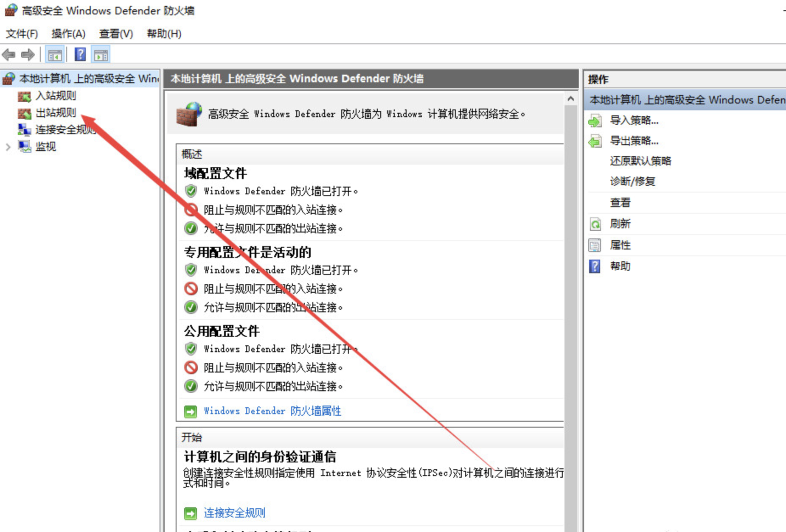Click green check icon under 公用配置文件

point(191,386)
